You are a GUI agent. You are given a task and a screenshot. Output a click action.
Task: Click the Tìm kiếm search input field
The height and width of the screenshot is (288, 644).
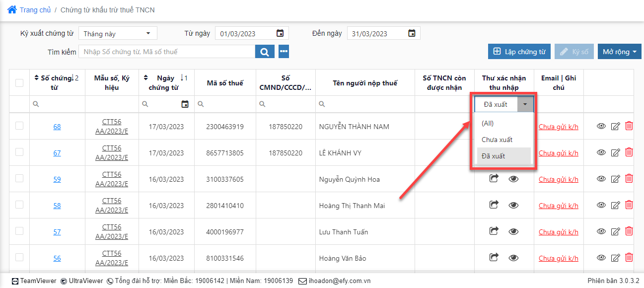pos(168,52)
